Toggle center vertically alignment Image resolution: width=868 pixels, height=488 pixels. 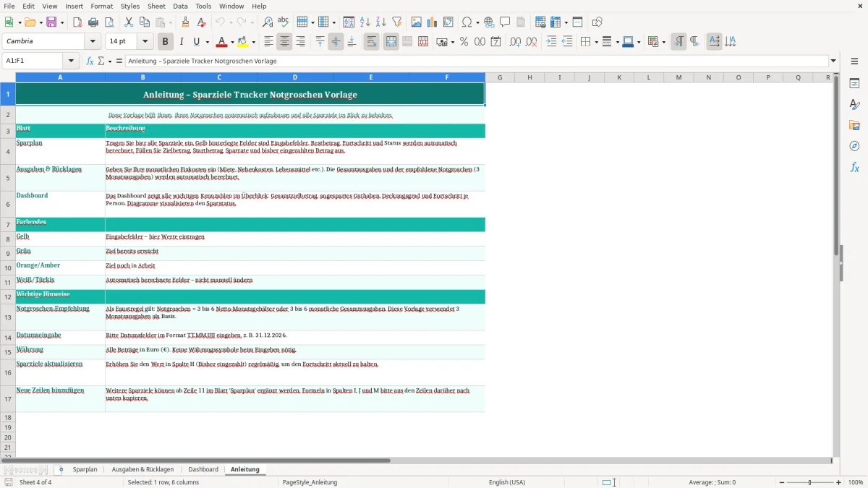click(x=336, y=42)
